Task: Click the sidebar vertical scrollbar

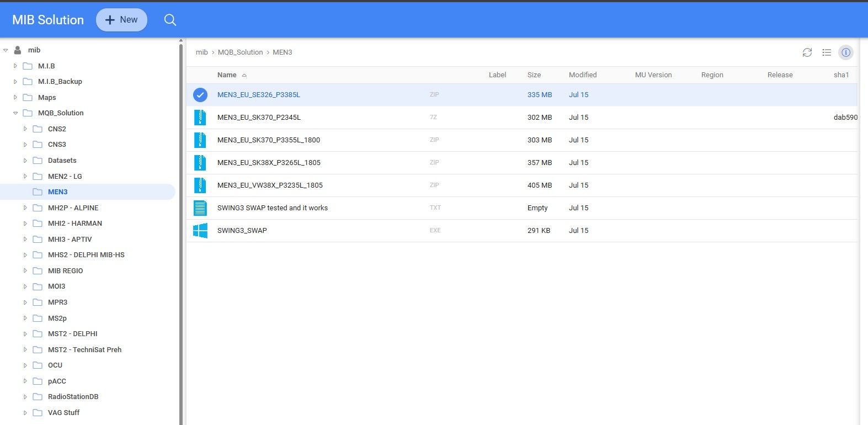Action: tap(181, 221)
